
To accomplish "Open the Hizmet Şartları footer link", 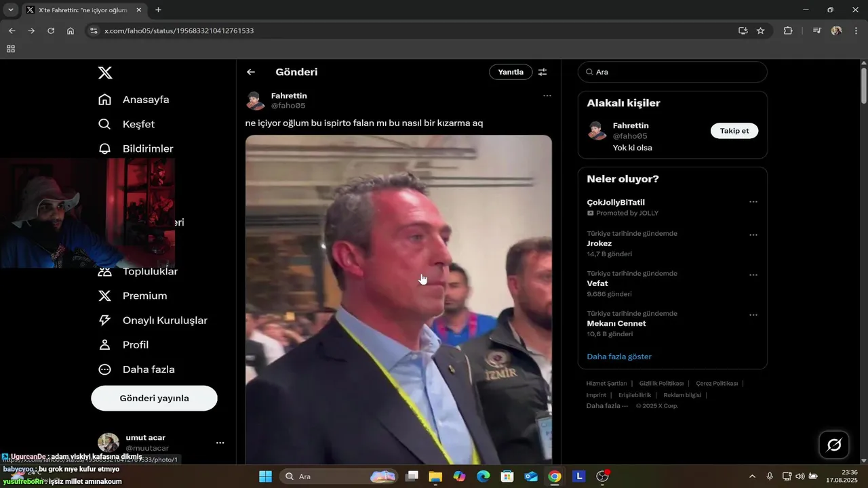I will (x=606, y=384).
